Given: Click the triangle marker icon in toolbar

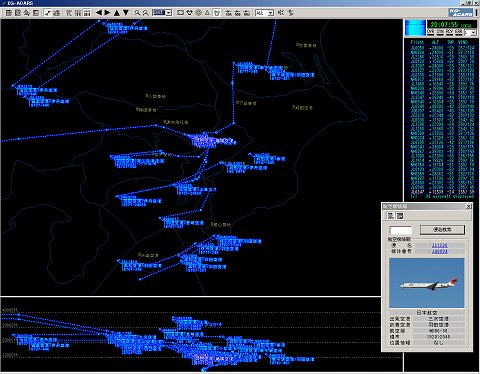Looking at the screenshot, I should [x=207, y=13].
